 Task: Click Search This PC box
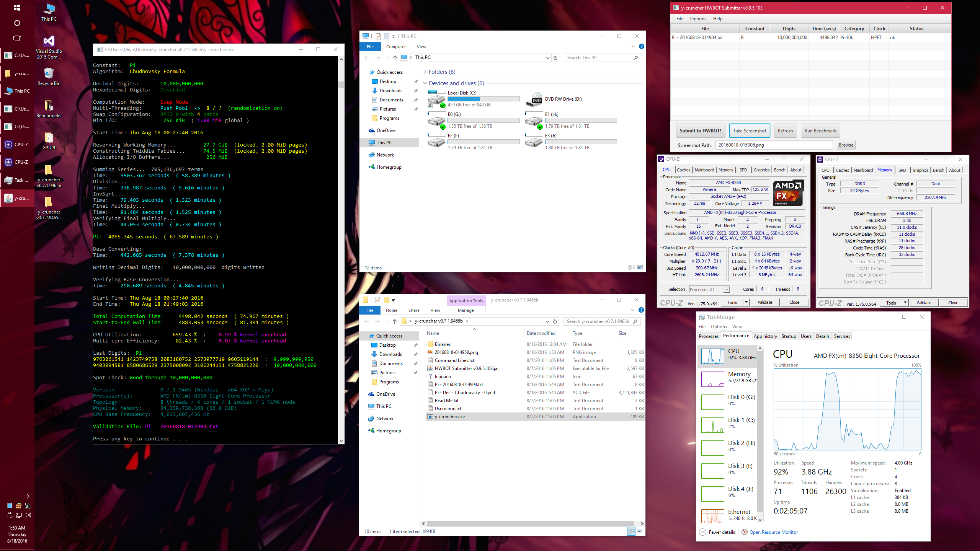point(602,58)
